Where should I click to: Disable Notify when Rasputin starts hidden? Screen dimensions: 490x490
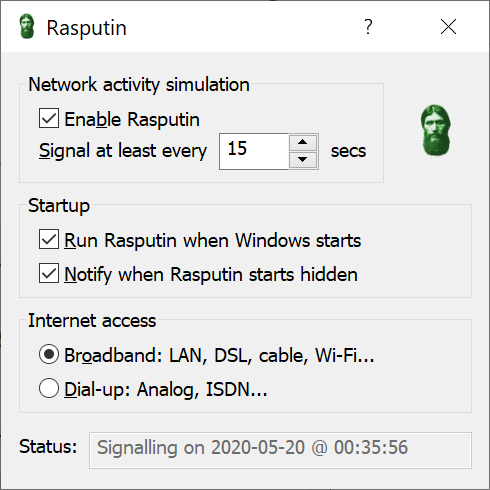tap(49, 273)
